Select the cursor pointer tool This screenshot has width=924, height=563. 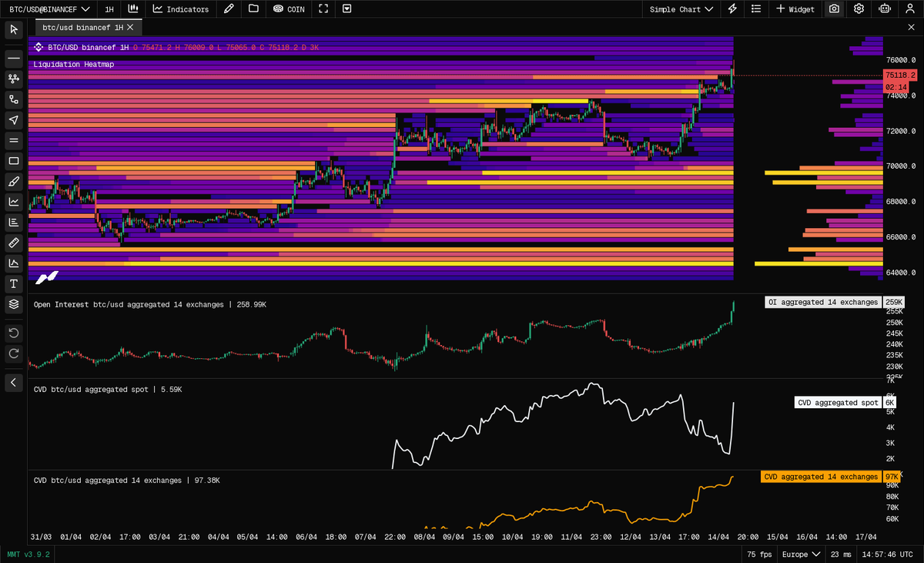tap(14, 30)
